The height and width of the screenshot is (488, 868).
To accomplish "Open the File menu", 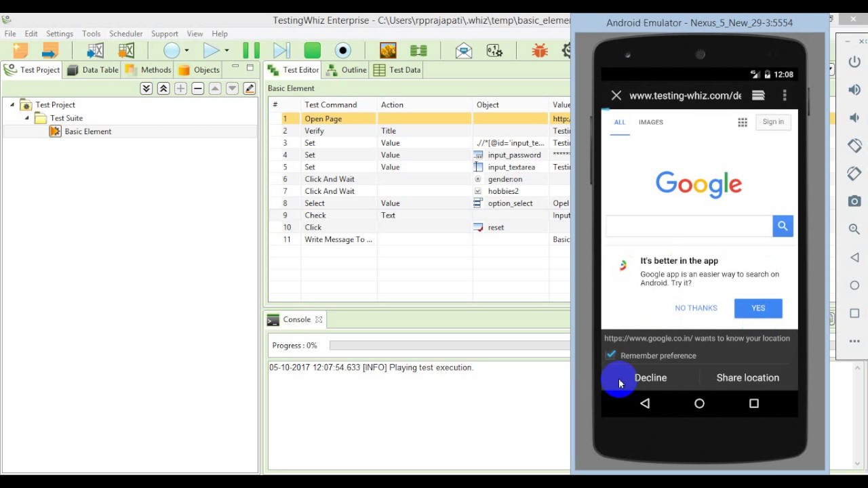I will click(x=10, y=33).
